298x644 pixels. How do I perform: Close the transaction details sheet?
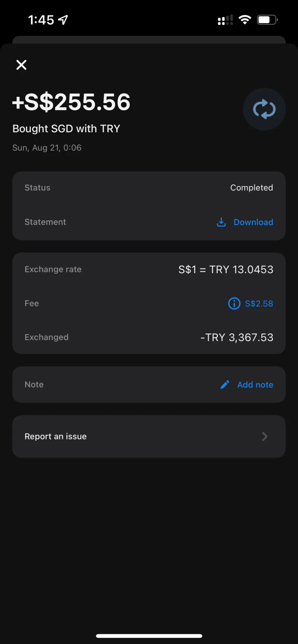(x=22, y=65)
